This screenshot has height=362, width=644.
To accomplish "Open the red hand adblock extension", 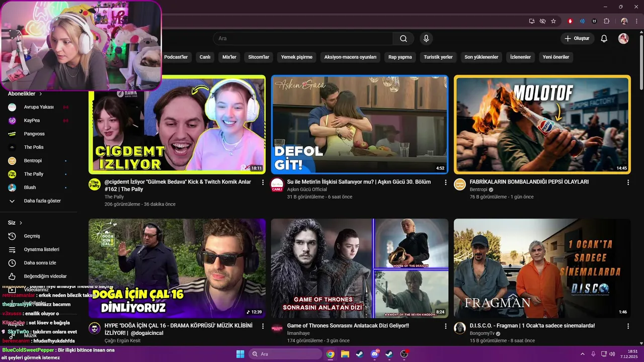I will [x=570, y=21].
